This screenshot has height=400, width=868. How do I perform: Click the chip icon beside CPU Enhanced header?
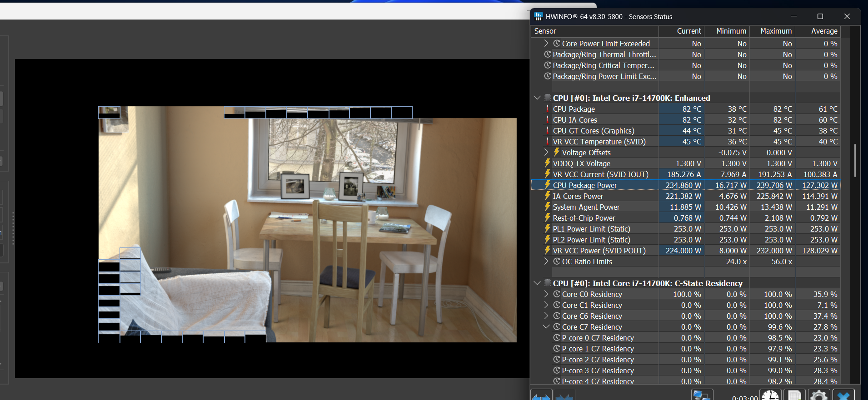[548, 98]
